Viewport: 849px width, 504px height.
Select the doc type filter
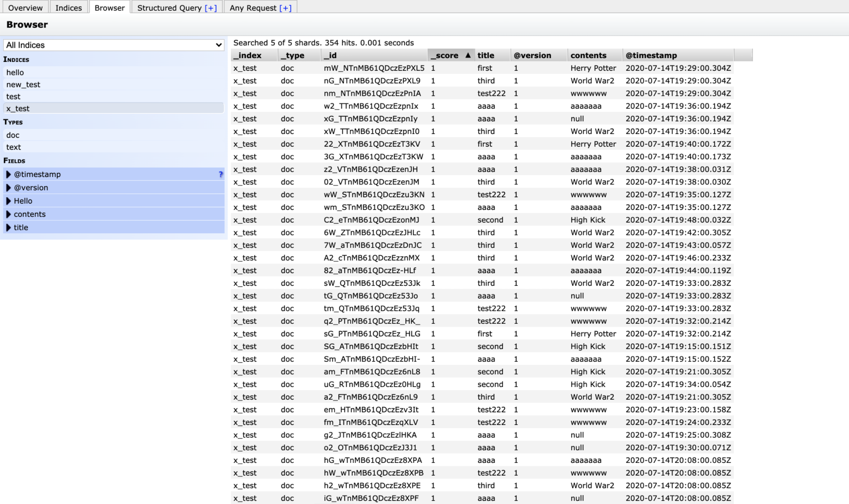tap(13, 135)
